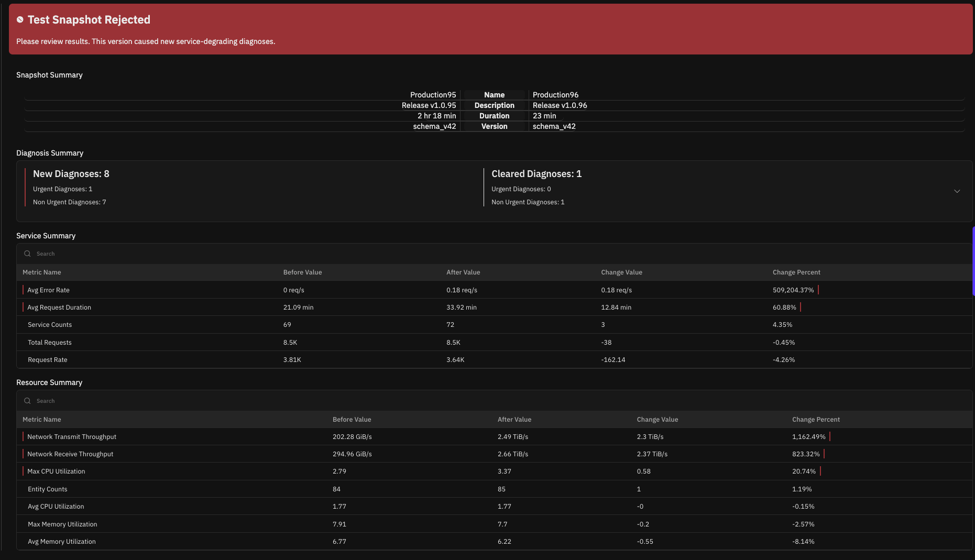Click the page vertical scrollbar
The width and height of the screenshot is (975, 560).
point(973,261)
